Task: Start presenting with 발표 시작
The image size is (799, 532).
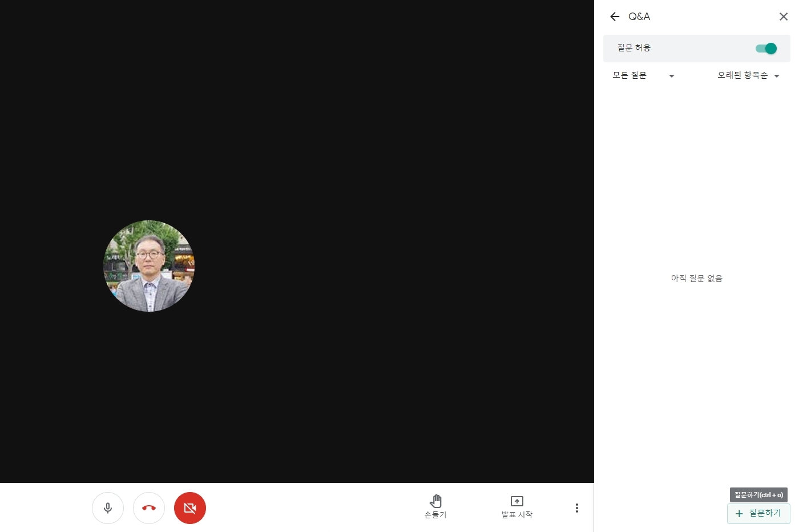Action: [517, 507]
